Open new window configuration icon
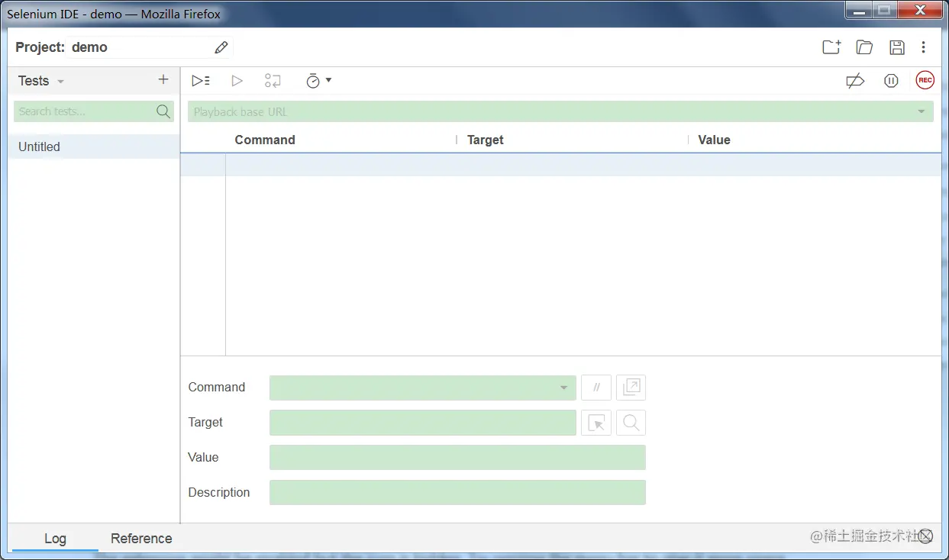The image size is (949, 560). [x=631, y=388]
